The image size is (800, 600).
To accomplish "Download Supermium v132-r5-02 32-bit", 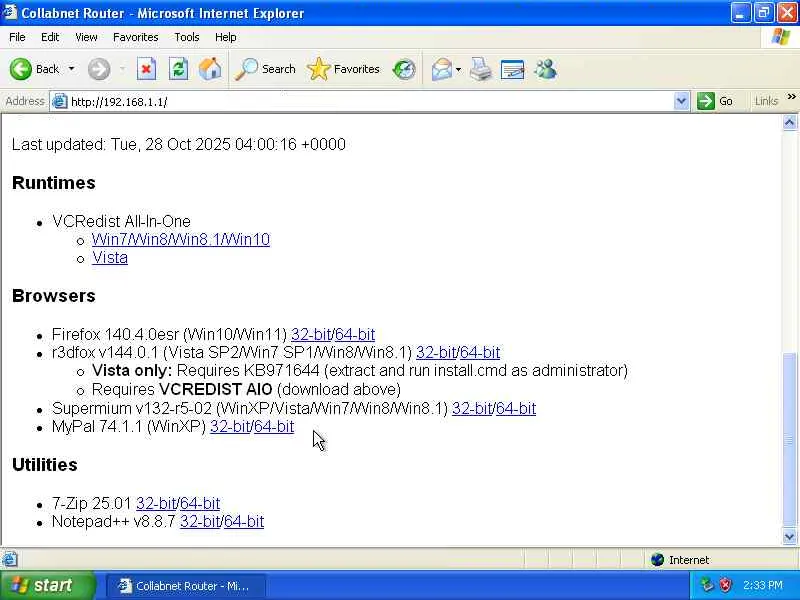I will pyautogui.click(x=472, y=408).
